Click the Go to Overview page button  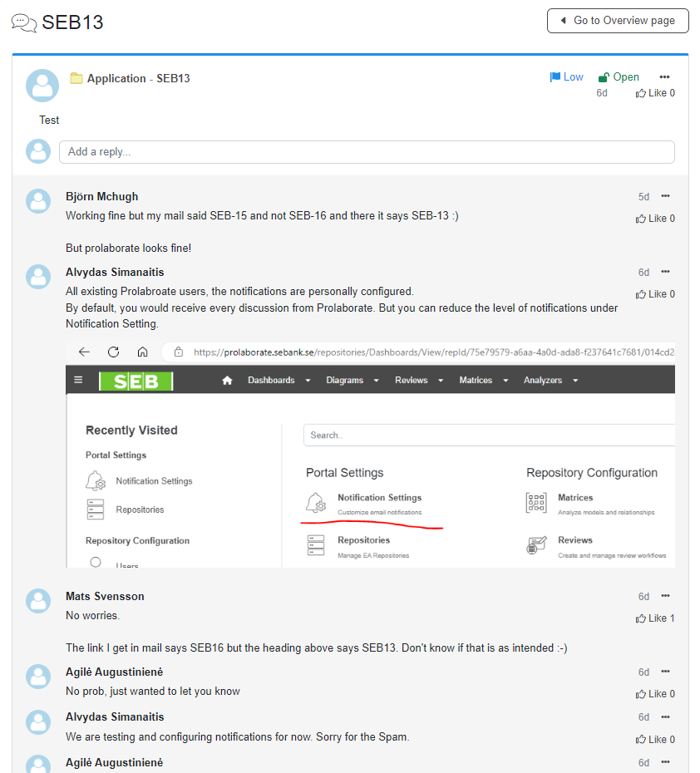[x=618, y=21]
